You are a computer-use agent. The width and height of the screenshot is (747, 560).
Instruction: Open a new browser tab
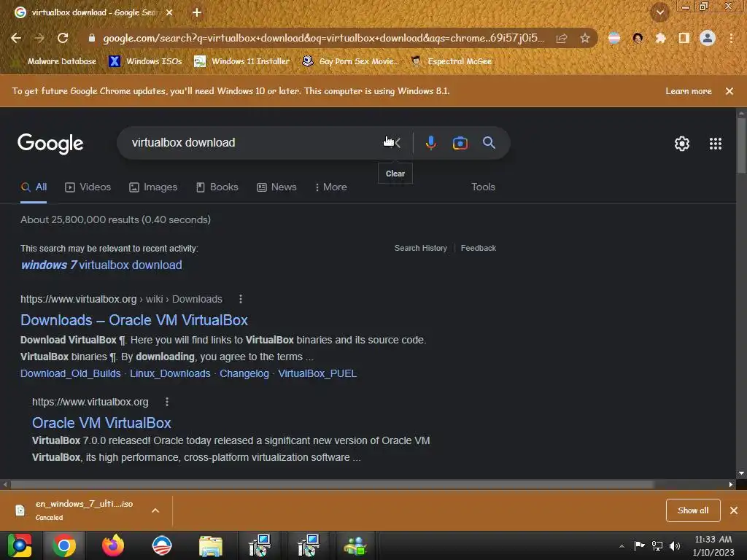tap(197, 12)
